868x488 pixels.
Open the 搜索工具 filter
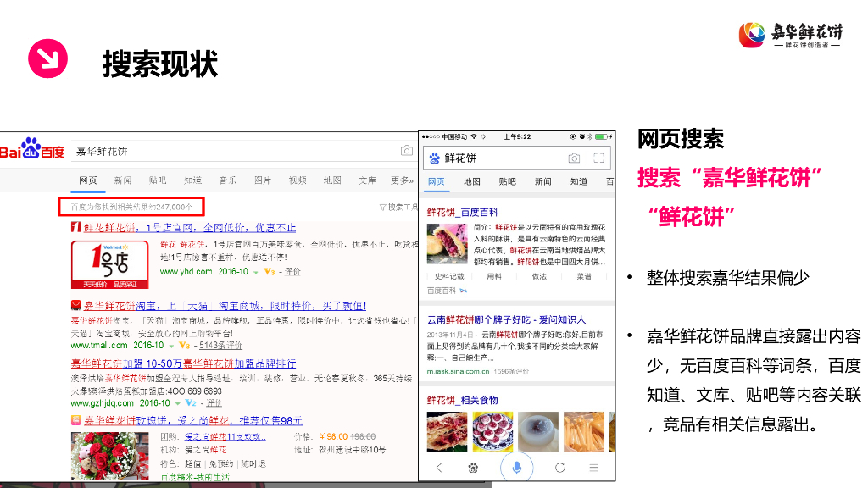coord(398,207)
